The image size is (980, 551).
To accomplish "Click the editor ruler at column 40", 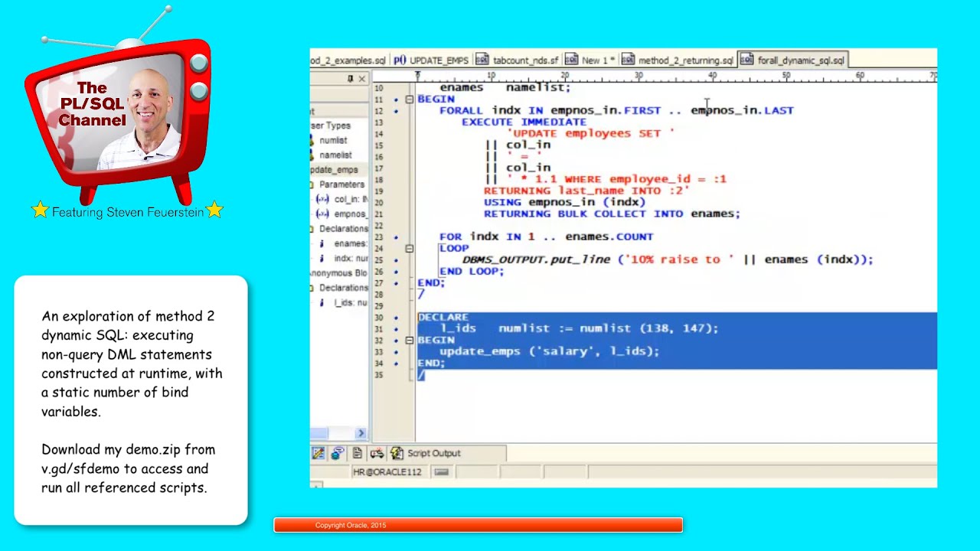I will pos(713,76).
